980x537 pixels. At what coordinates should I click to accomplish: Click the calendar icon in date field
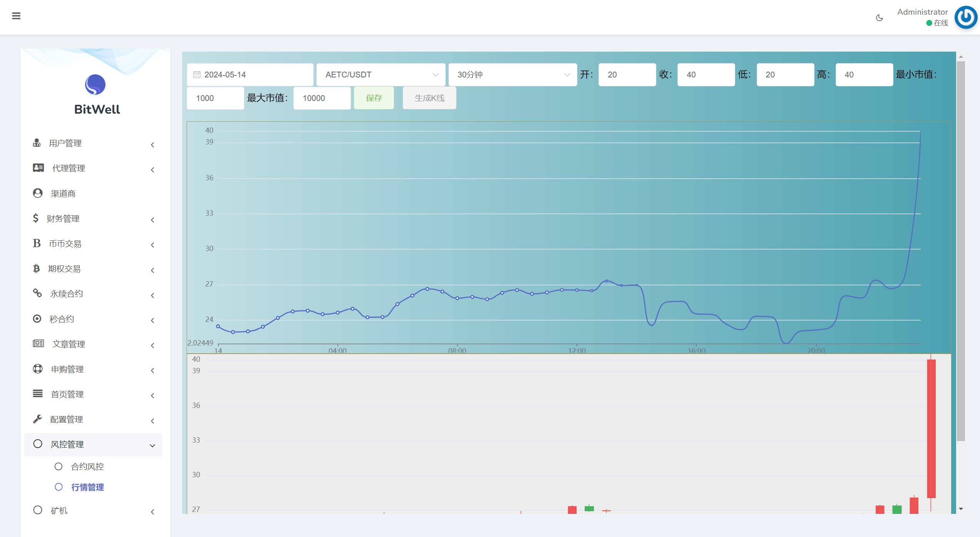tap(197, 74)
